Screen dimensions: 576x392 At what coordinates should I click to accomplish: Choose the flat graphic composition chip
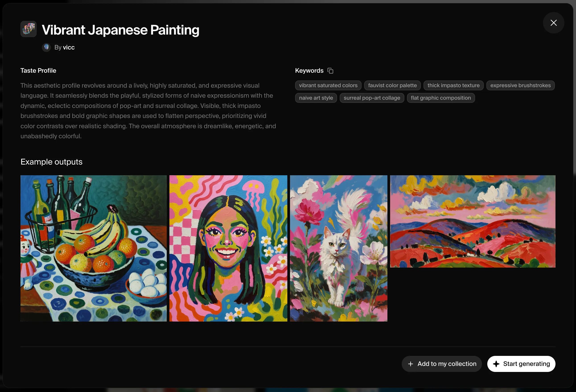441,98
